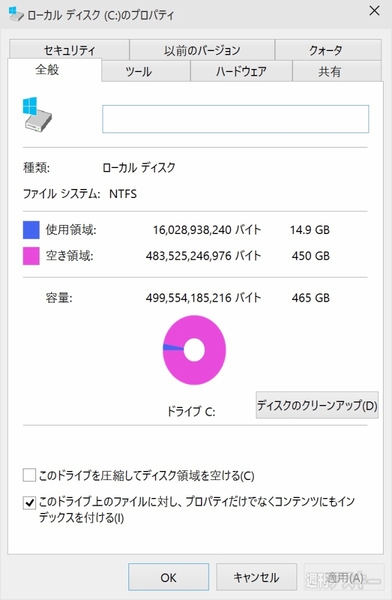Focus the drive label text field
This screenshot has width=392, height=600.
pyautogui.click(x=235, y=119)
